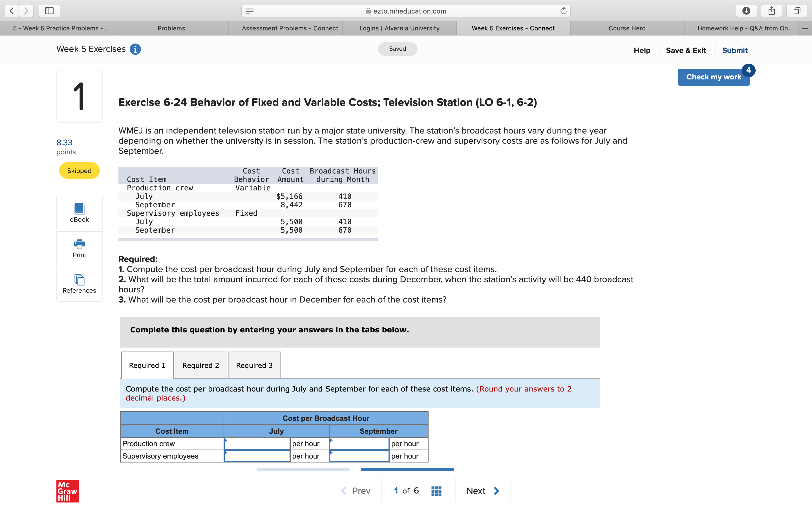The width and height of the screenshot is (812, 507).
Task: Click Submit at top right
Action: tap(734, 50)
